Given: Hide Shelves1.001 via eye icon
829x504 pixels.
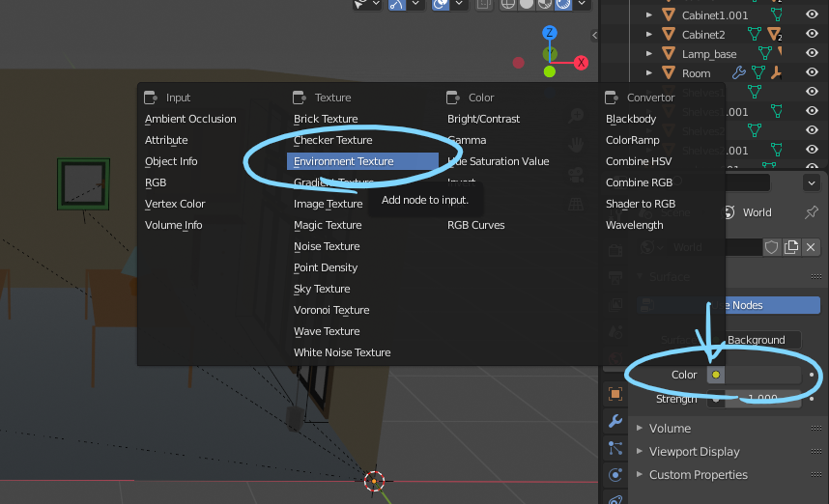Looking at the screenshot, I should click(x=812, y=111).
